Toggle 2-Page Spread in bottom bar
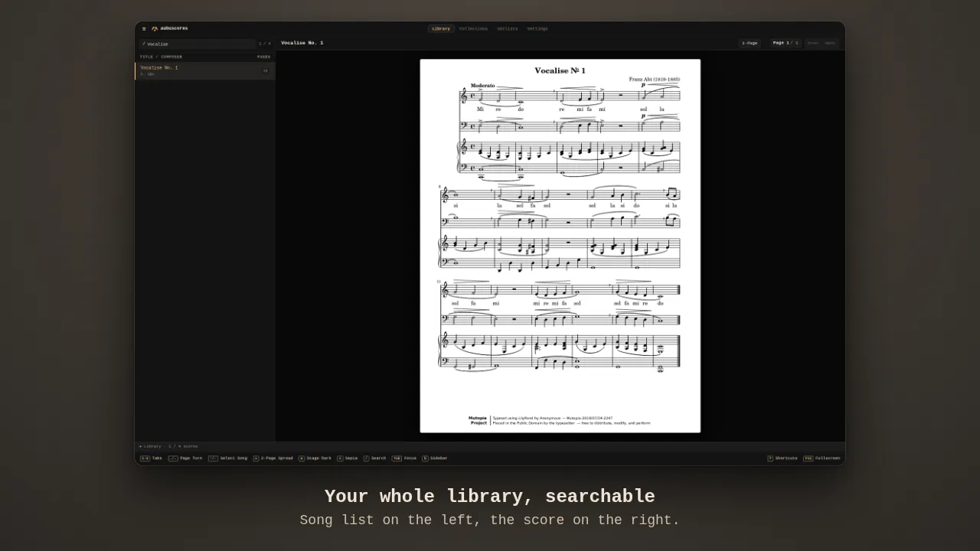 pyautogui.click(x=273, y=458)
